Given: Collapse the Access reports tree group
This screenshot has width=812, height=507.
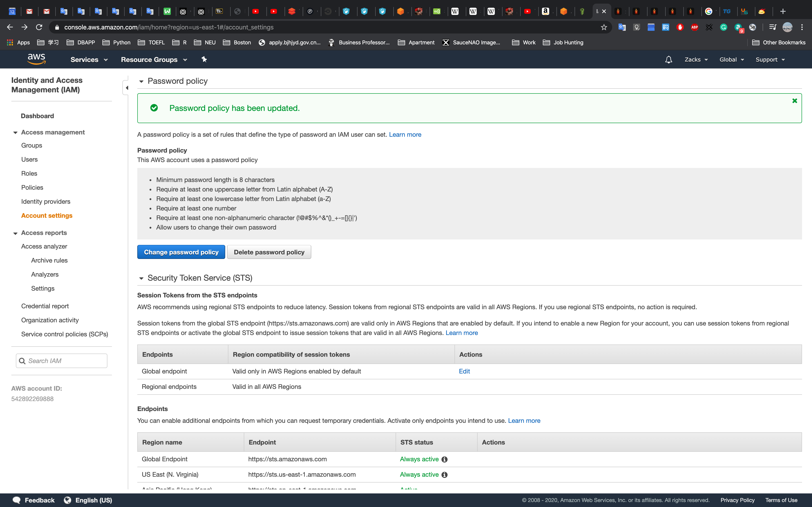Looking at the screenshot, I should (15, 233).
